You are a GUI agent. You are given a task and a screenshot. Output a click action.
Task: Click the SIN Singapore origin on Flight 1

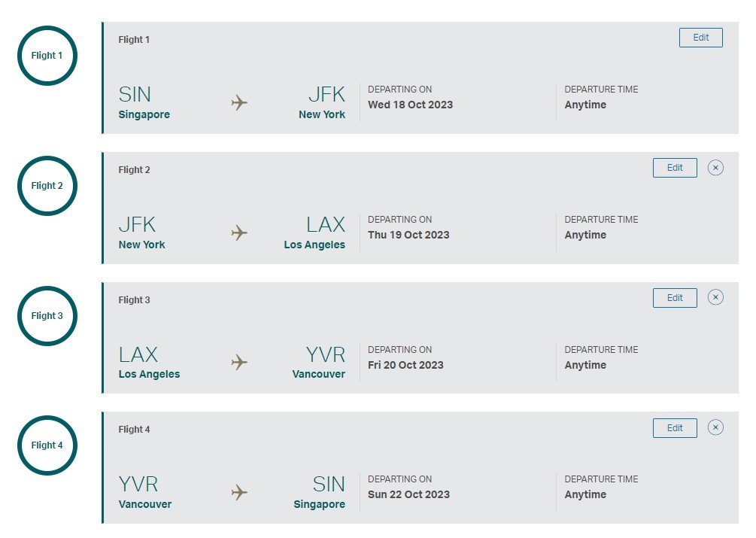pyautogui.click(x=144, y=101)
